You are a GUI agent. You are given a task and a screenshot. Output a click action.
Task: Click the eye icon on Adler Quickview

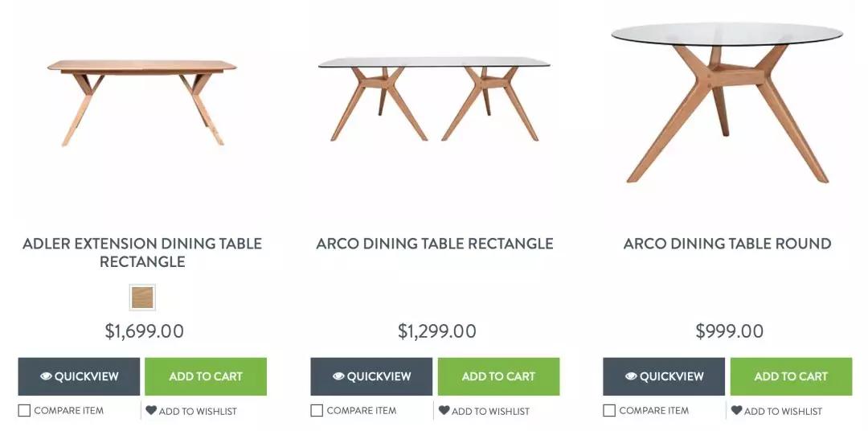[x=46, y=376]
